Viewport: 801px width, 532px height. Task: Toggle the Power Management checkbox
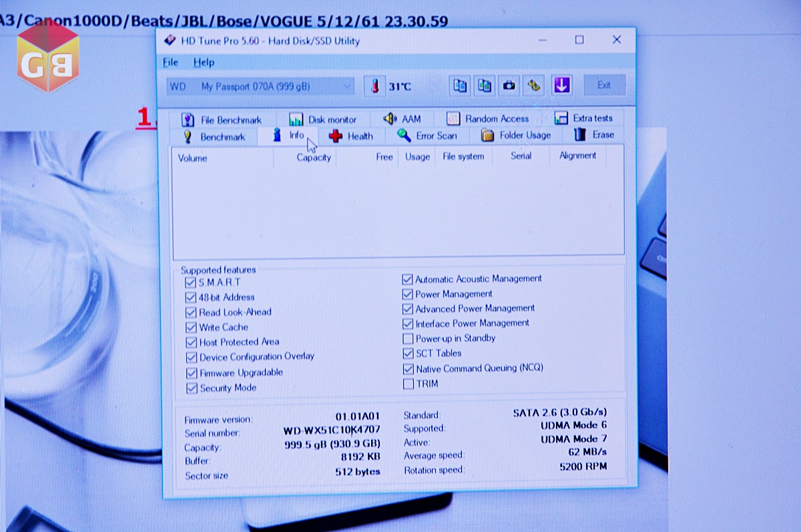408,294
